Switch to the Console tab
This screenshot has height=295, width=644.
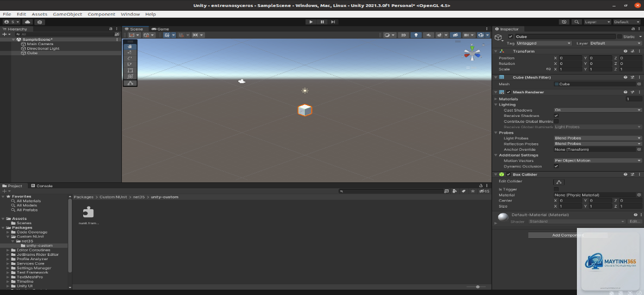42,186
